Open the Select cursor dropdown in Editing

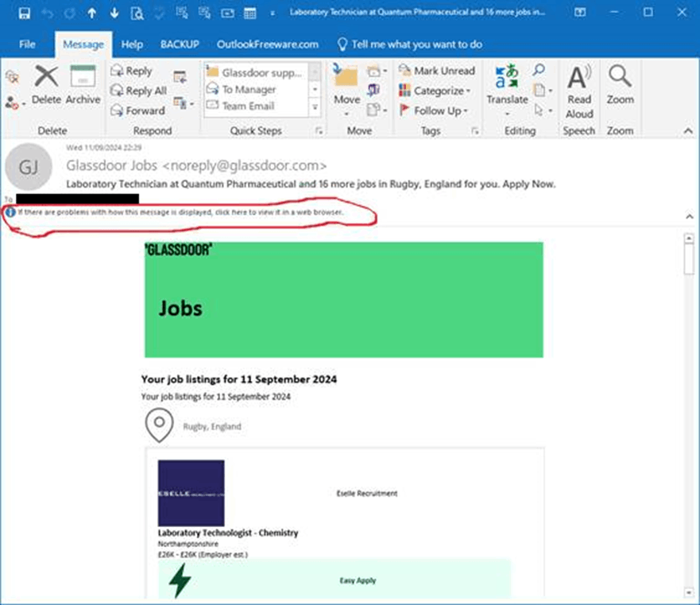(543, 110)
